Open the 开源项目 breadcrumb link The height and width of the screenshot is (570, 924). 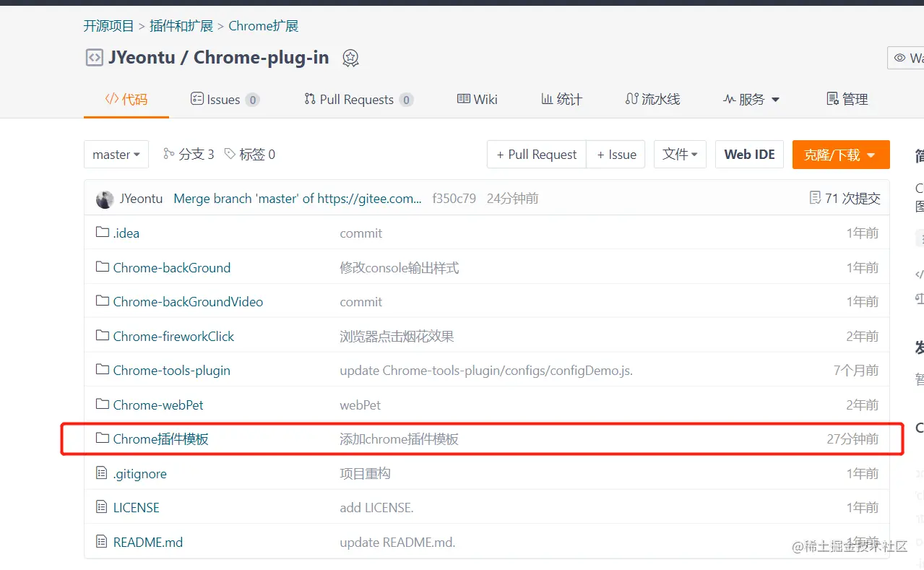coord(109,26)
